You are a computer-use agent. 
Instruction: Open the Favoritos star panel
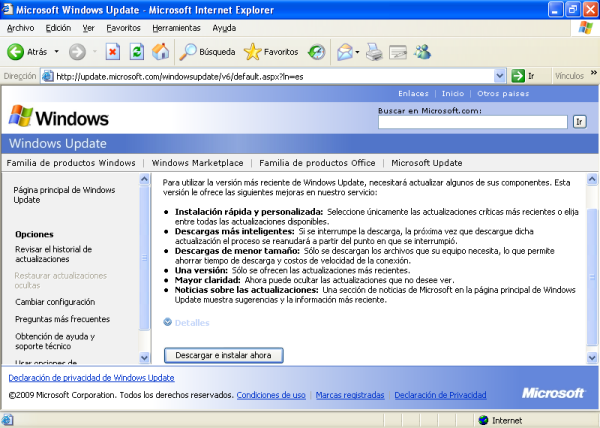point(254,51)
